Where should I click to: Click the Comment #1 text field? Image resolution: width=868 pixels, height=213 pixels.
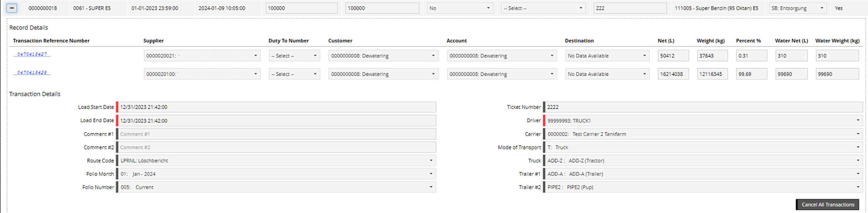coord(276,134)
